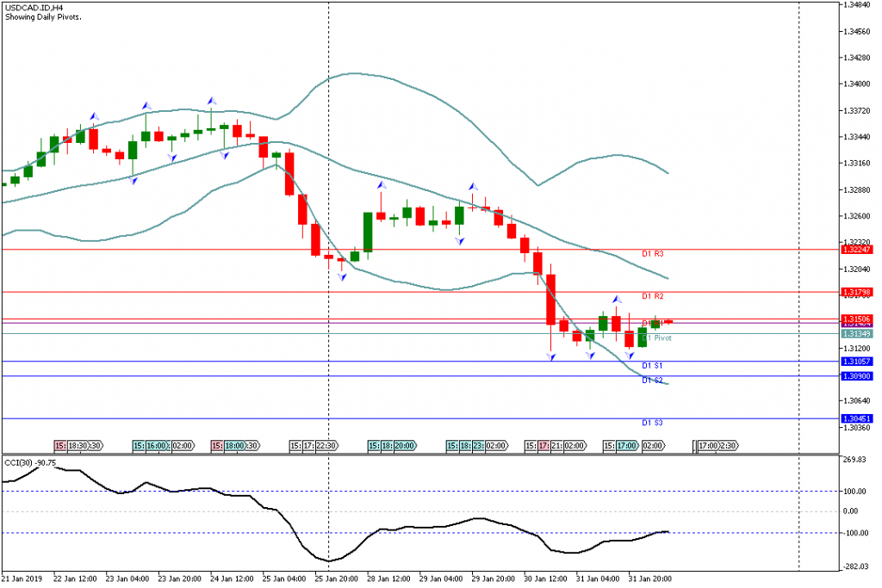Screen dimensions: 882x588
Task: Click the first 15:18:30 event marker
Action: tap(79, 446)
